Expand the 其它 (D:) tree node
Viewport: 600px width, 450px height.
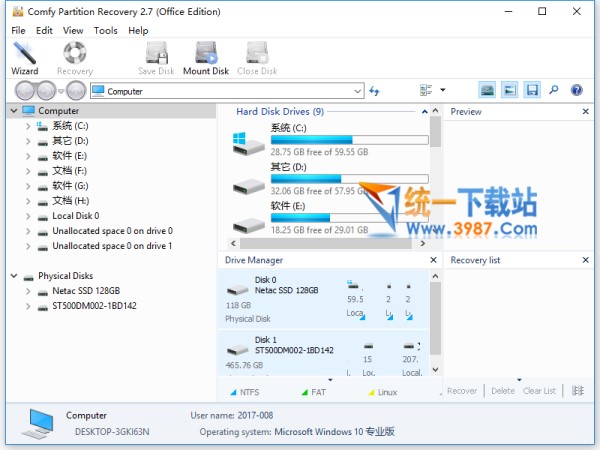pos(28,141)
